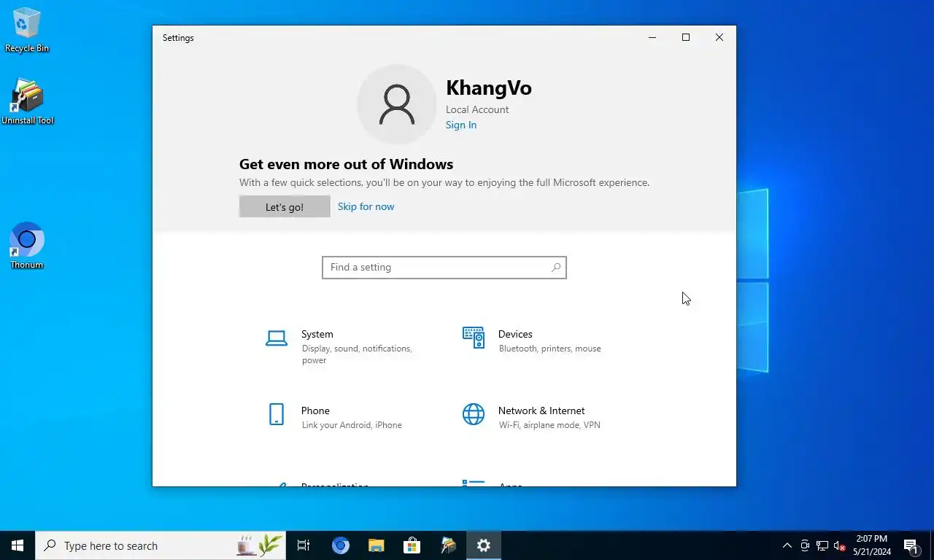The width and height of the screenshot is (934, 560).
Task: Click the Find a setting search box
Action: [444, 268]
